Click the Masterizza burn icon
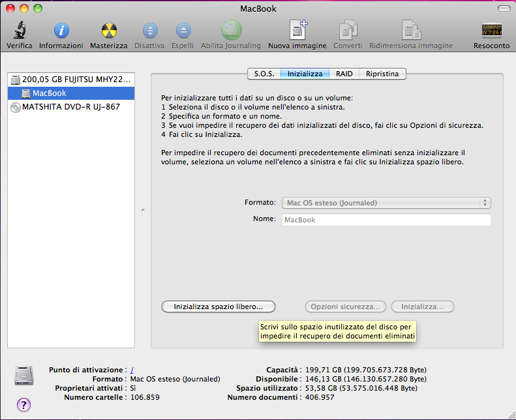 (x=109, y=31)
